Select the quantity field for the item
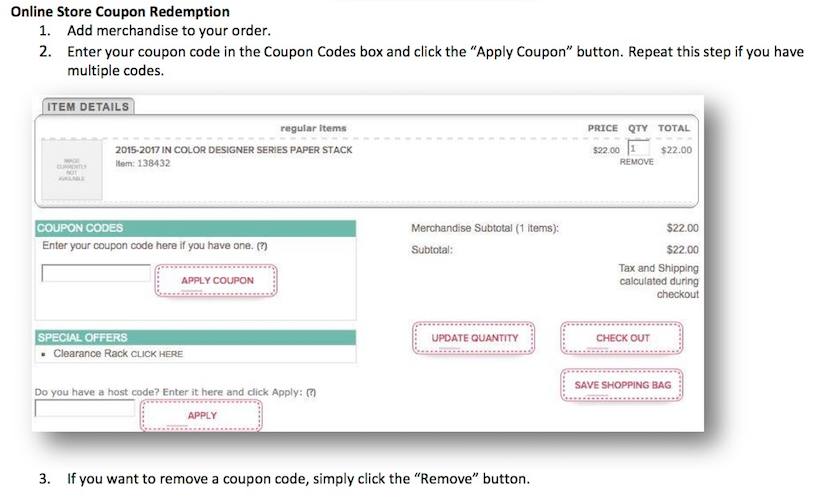This screenshot has height=497, width=816. (x=639, y=148)
